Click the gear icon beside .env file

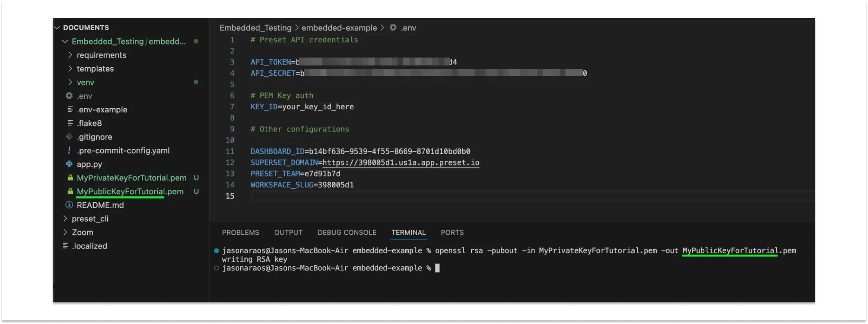[69, 96]
